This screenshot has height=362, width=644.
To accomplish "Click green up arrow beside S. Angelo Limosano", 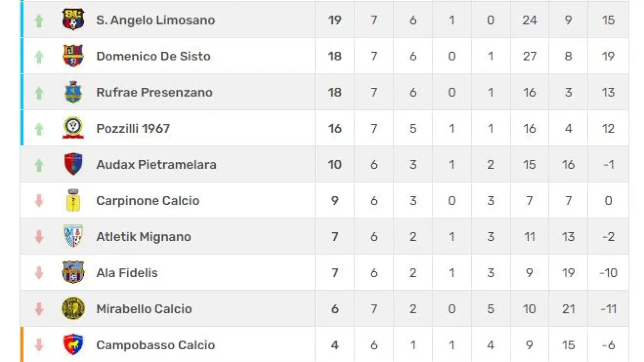I will pos(39,21).
